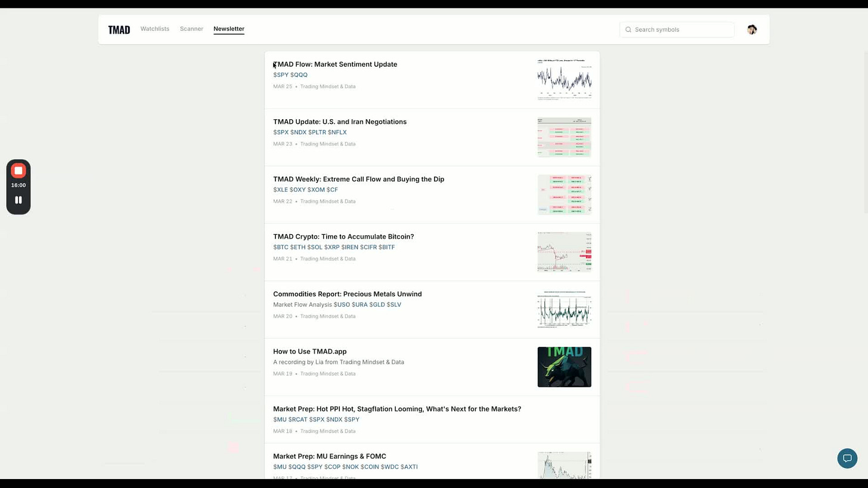Click the TMAD bull thumbnail
Screen dimensions: 868x488
click(564, 367)
